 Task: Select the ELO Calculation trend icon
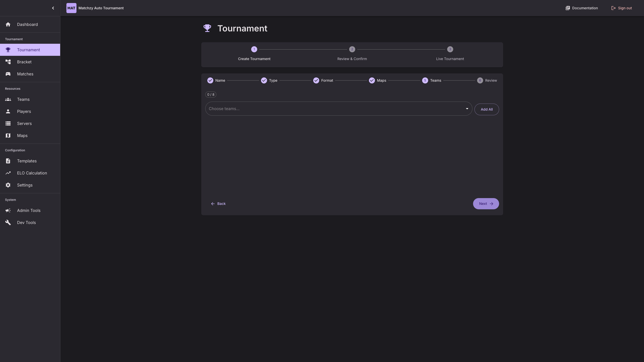pyautogui.click(x=8, y=173)
